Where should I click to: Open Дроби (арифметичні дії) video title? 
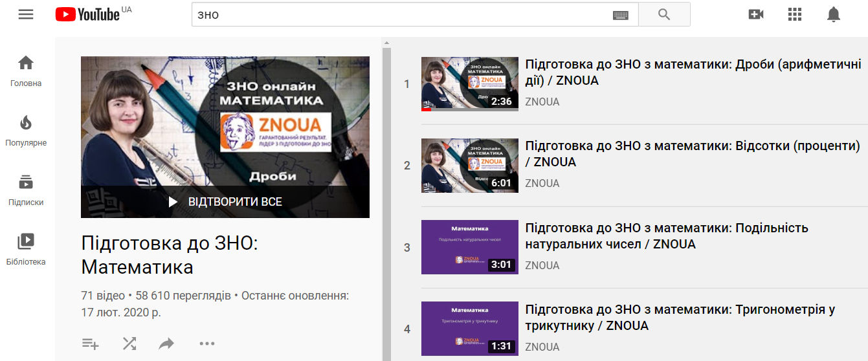click(693, 72)
